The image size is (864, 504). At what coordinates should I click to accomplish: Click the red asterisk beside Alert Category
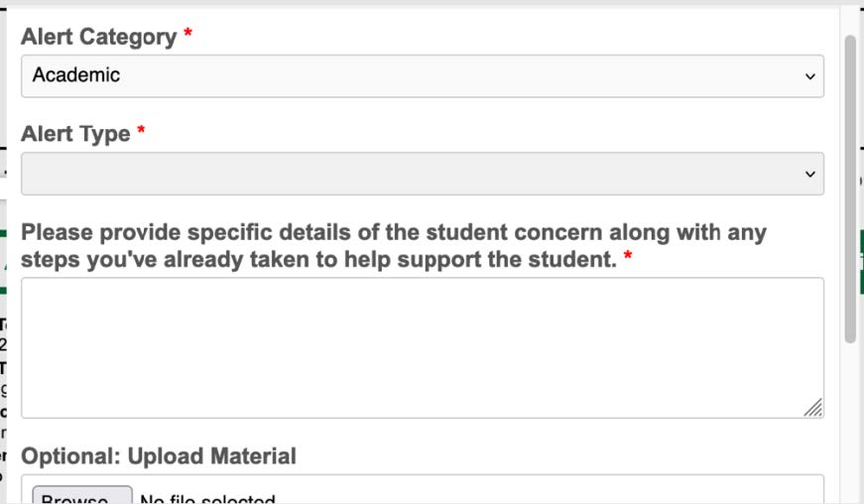(x=188, y=36)
